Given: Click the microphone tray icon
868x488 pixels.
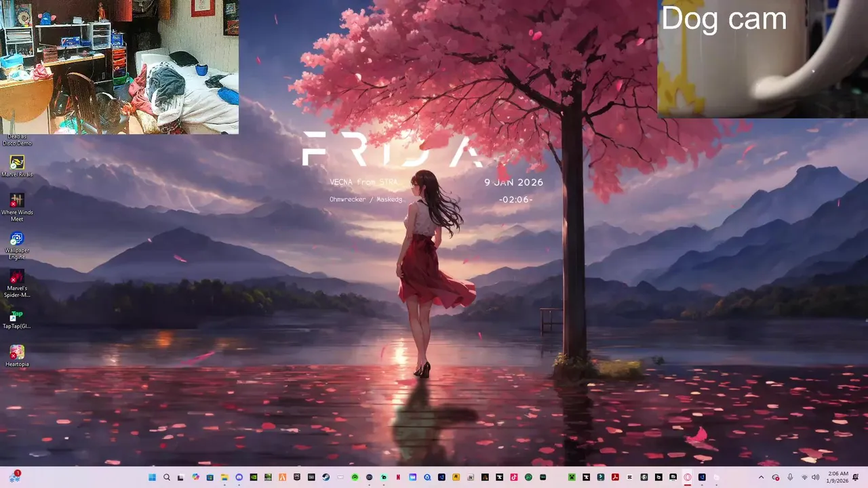Looking at the screenshot, I should click(x=790, y=477).
